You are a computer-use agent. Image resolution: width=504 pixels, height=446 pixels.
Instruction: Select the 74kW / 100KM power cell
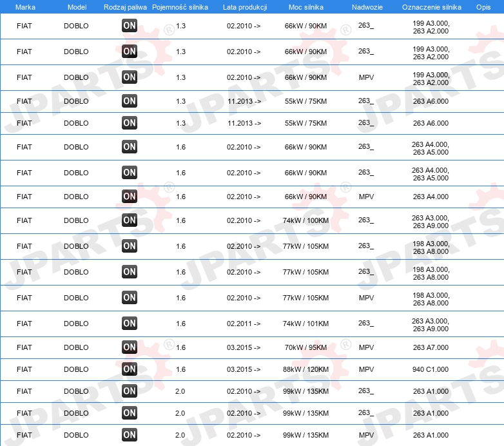click(x=305, y=221)
